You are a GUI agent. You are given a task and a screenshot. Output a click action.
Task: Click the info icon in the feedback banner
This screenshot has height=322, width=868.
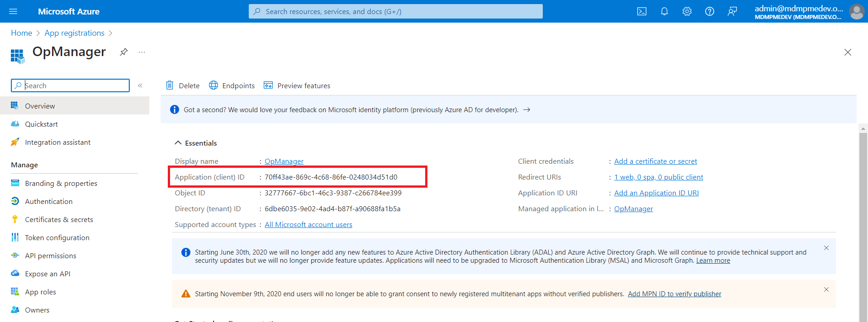point(174,109)
